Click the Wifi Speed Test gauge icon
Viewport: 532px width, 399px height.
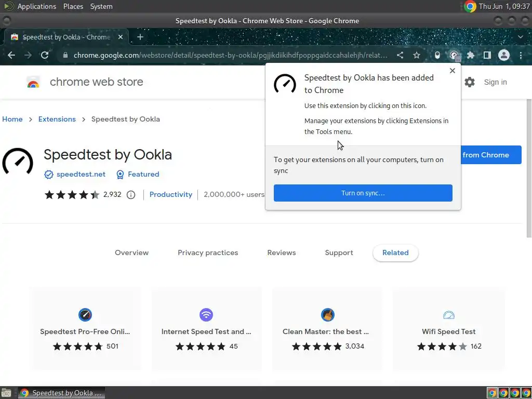[449, 315]
